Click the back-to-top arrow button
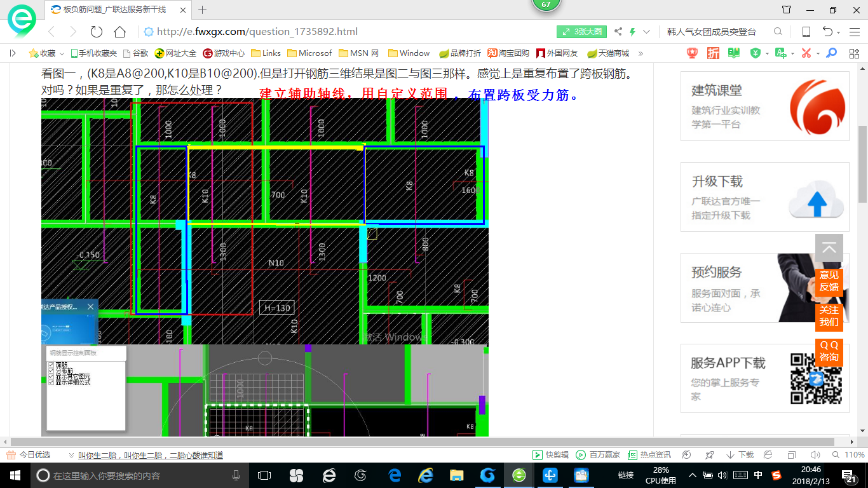 [x=829, y=248]
